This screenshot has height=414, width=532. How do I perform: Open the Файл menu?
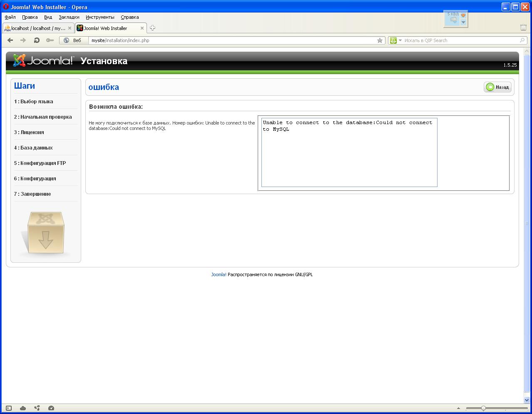tap(10, 17)
